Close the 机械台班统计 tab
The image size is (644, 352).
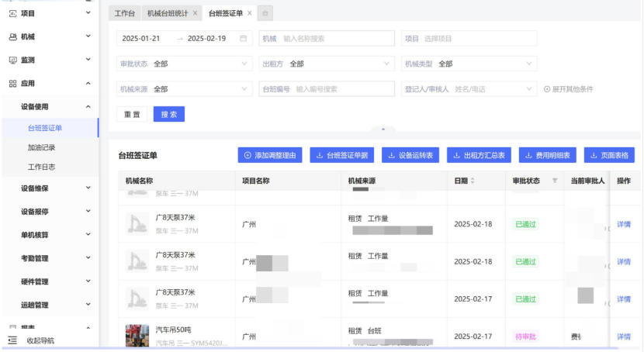pyautogui.click(x=195, y=13)
